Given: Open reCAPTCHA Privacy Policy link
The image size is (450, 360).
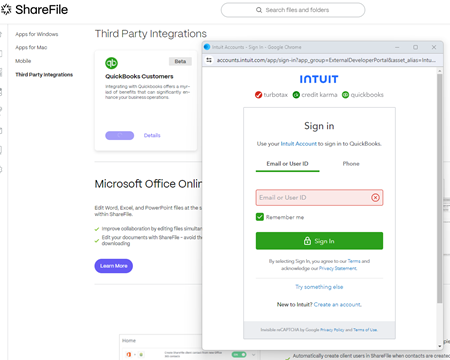Looking at the screenshot, I should pyautogui.click(x=332, y=330).
